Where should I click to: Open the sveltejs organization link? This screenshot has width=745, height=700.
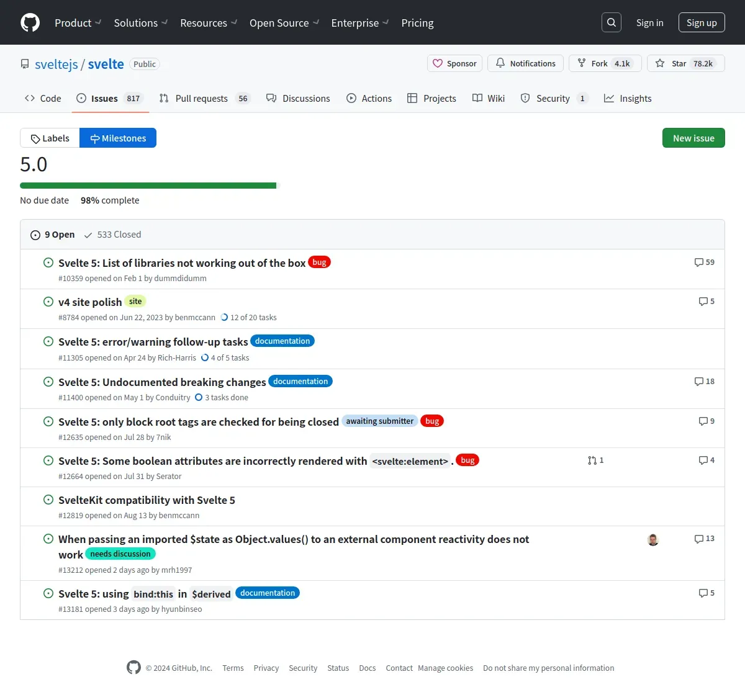coord(56,64)
